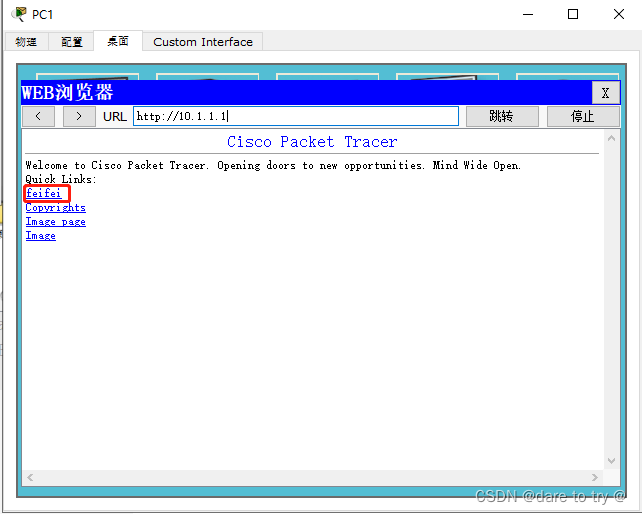Click the horizontal scrollbar left arrow
This screenshot has width=642, height=514.
(30, 477)
